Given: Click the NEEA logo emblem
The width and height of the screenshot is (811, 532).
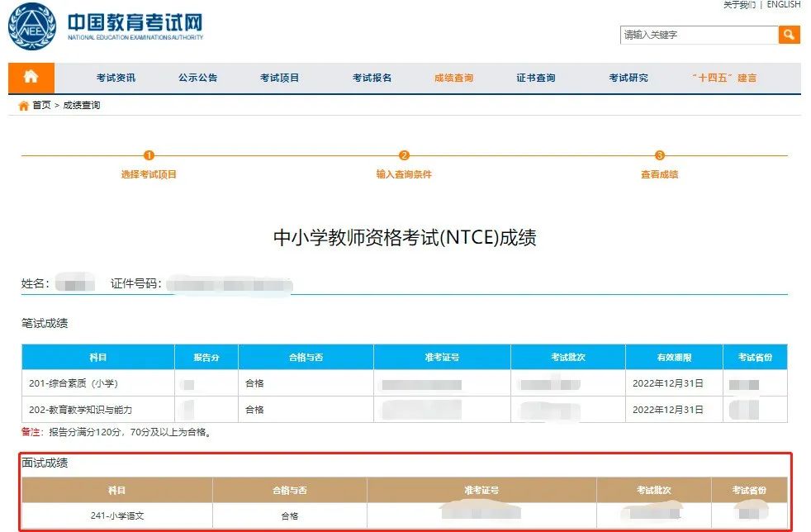Looking at the screenshot, I should (x=31, y=26).
